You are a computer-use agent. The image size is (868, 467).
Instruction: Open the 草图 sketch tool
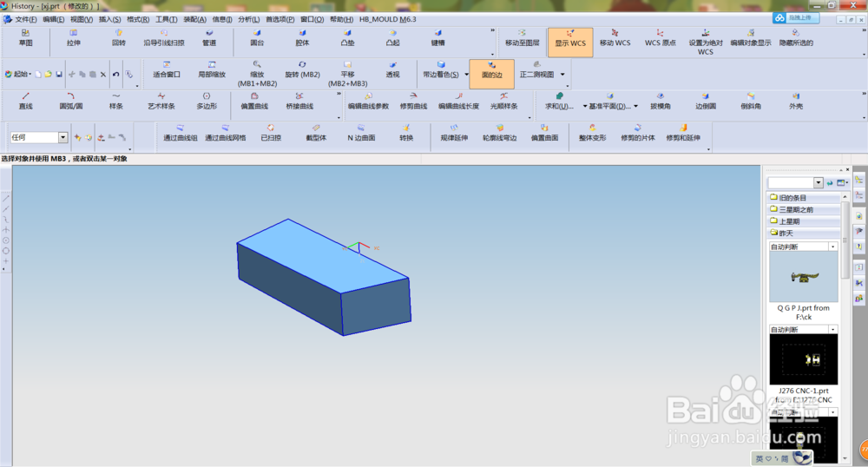(25, 38)
